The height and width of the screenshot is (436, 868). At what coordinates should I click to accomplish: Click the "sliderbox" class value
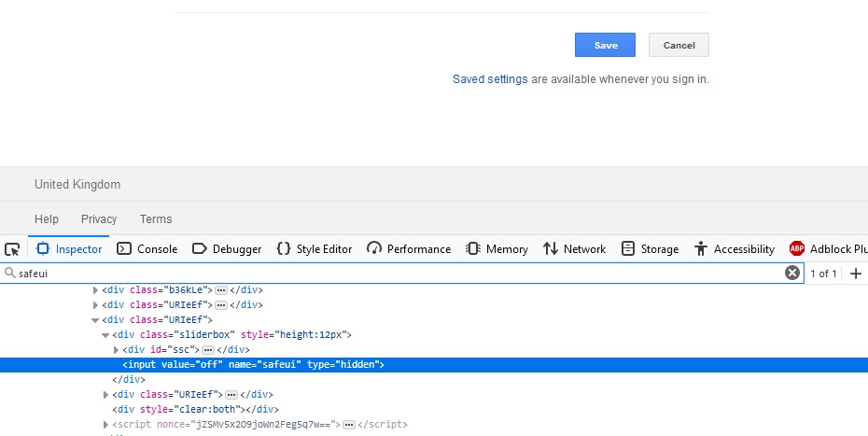tap(206, 334)
